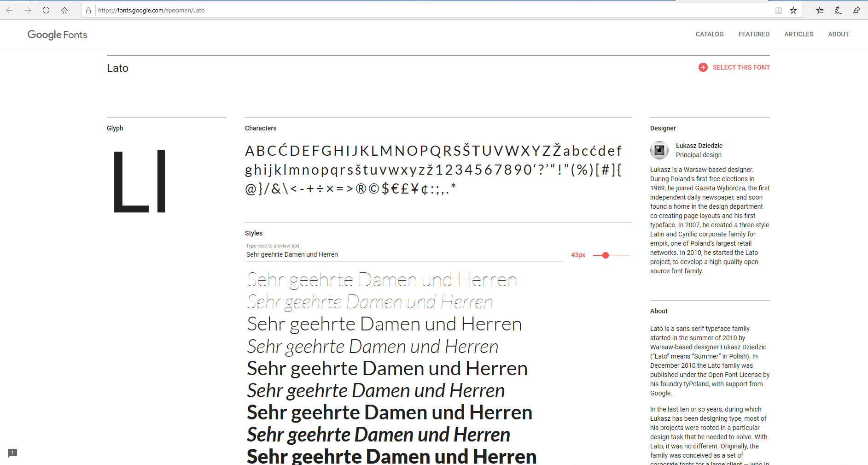
Task: Click the Styles section heading
Action: coord(254,233)
